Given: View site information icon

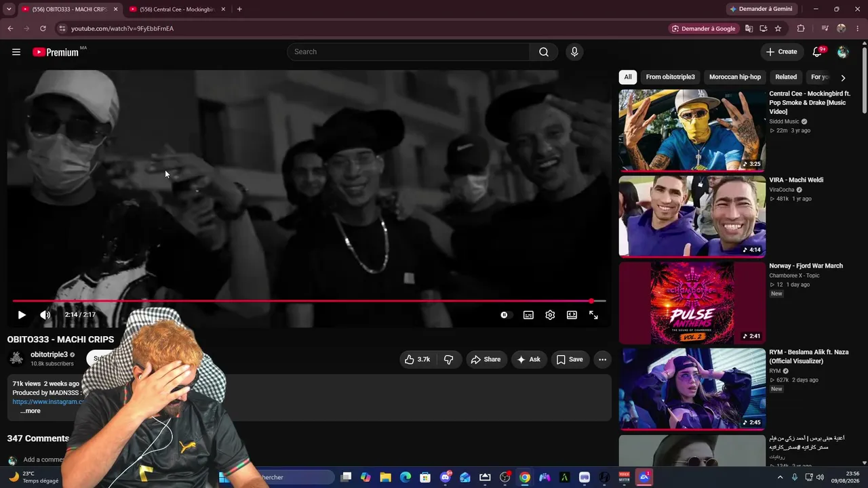Looking at the screenshot, I should [x=62, y=28].
